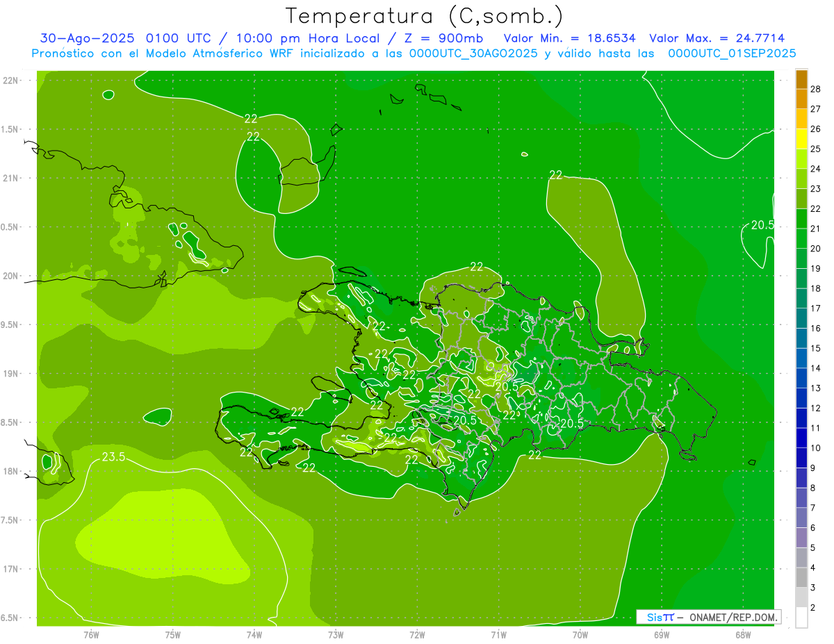Click the '72W' longitude axis label
Viewport: 834px width, 644px height.
tap(417, 634)
